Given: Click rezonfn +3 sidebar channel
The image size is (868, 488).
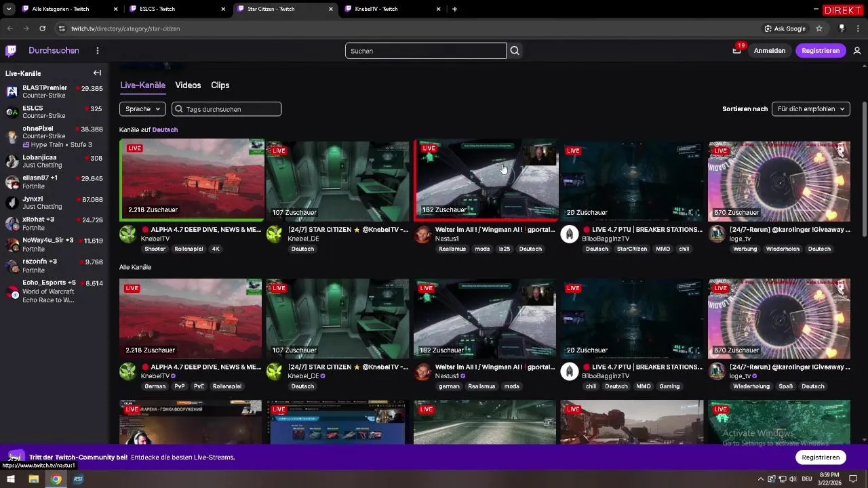Looking at the screenshot, I should [54, 265].
